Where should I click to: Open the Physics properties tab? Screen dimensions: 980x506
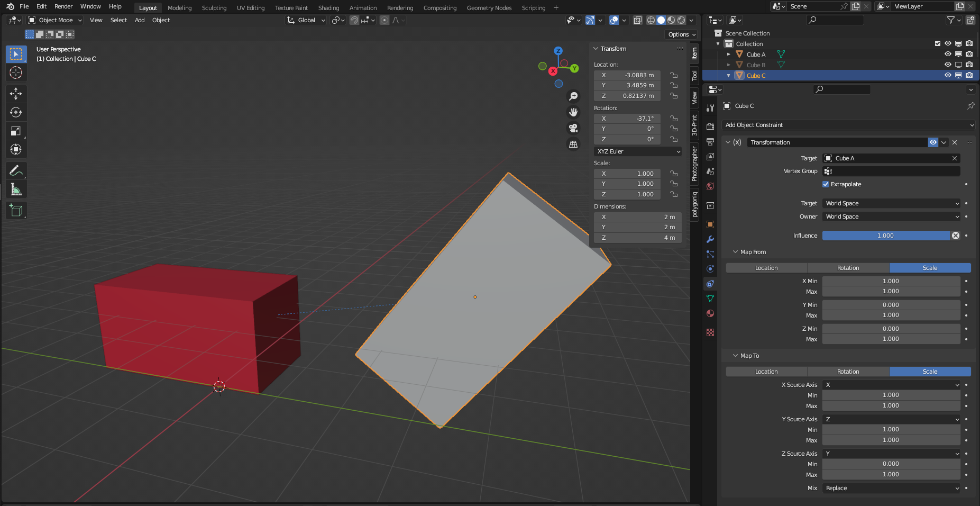pos(710,269)
